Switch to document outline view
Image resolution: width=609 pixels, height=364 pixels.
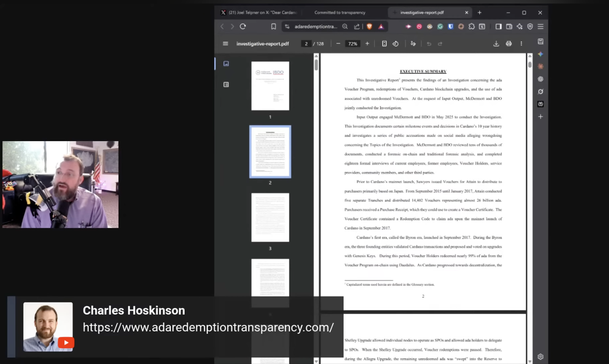pyautogui.click(x=226, y=85)
